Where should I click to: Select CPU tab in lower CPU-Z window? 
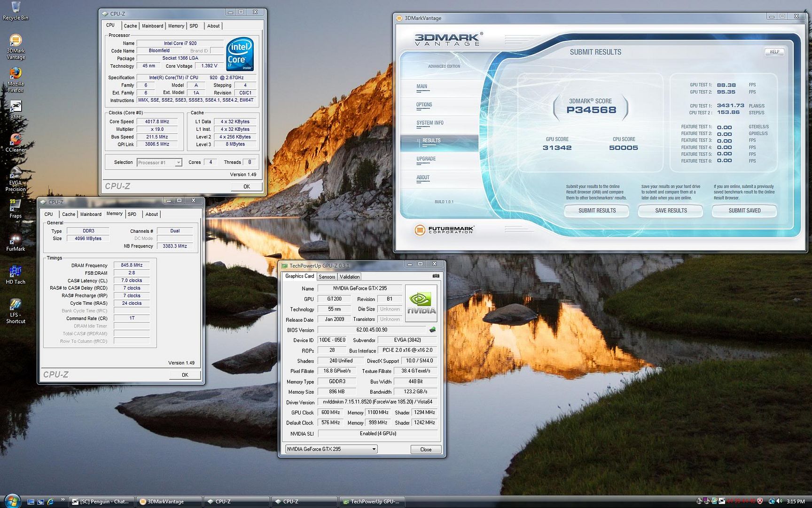click(x=49, y=214)
